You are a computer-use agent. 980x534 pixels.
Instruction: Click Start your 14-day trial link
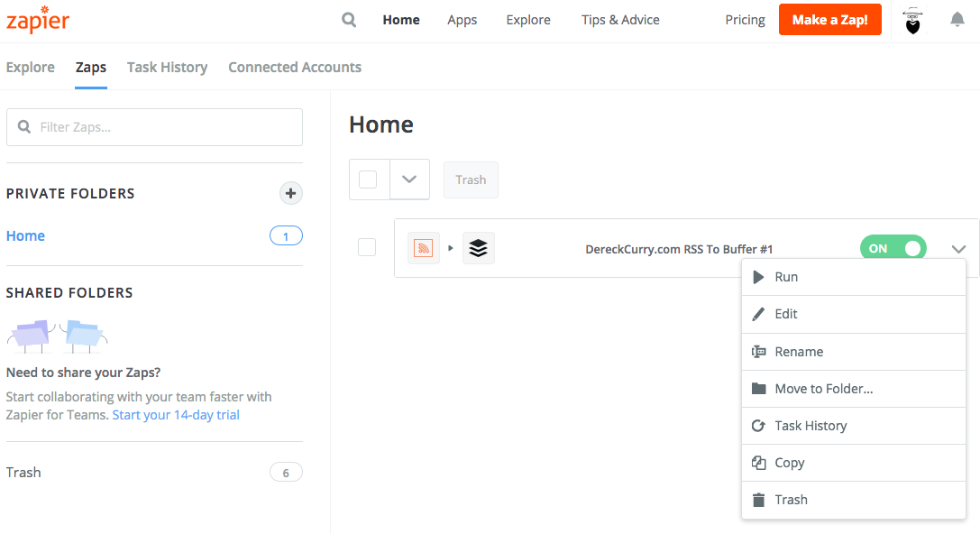pyautogui.click(x=176, y=415)
